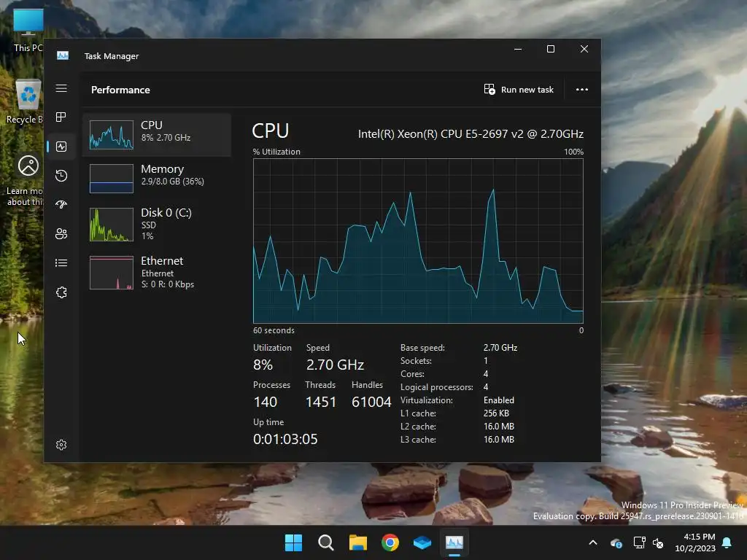Open the App history icon in sidebar
This screenshot has width=747, height=560.
[61, 176]
